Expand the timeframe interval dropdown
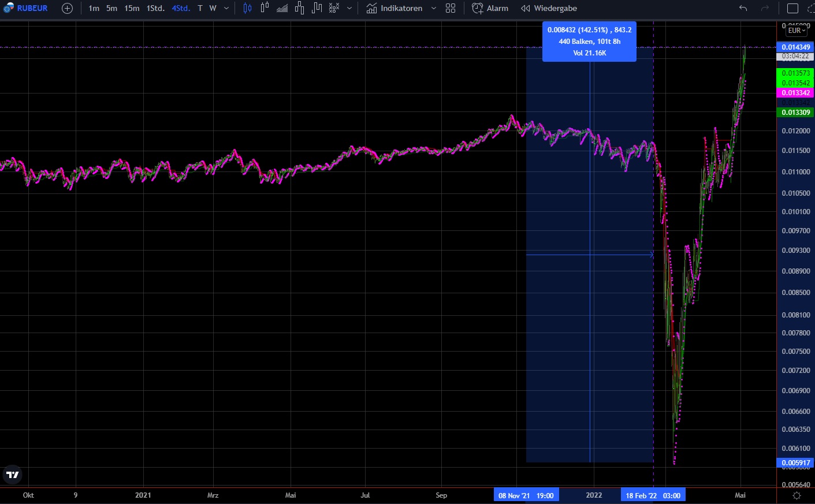This screenshot has width=815, height=504. [226, 8]
